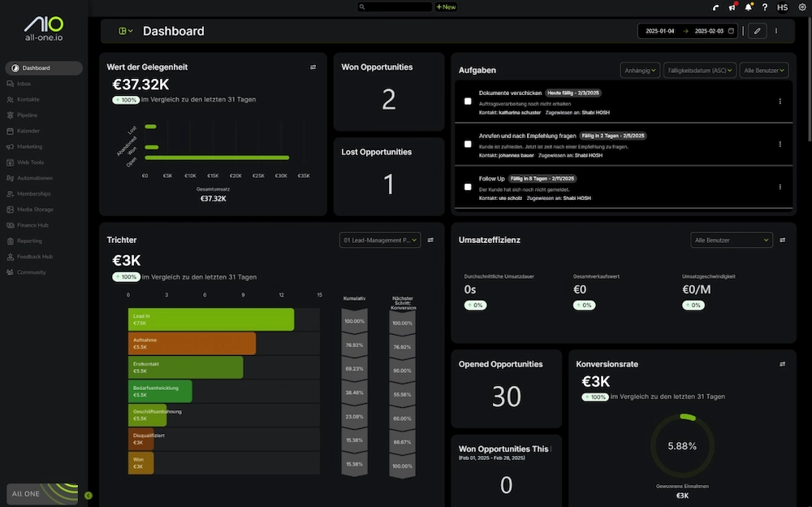Open options for Anrufen und nach Empfehlung task
This screenshot has width=812, height=507.
[780, 144]
